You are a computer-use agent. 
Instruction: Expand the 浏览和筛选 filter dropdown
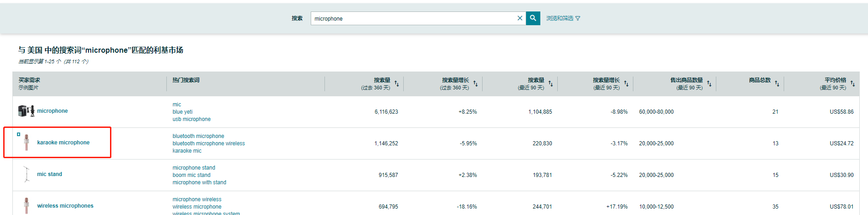pos(563,18)
